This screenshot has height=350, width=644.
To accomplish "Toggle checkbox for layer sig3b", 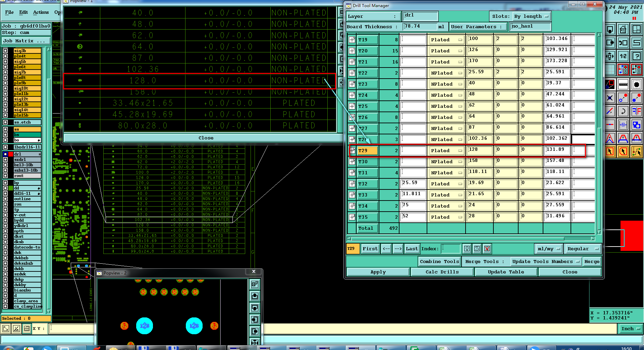I will point(5,51).
